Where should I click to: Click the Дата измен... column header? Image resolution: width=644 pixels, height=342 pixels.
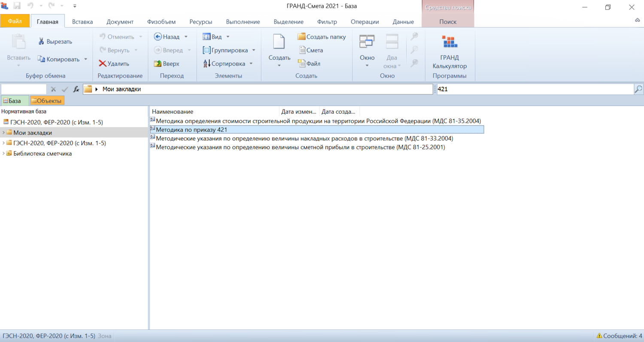pos(299,112)
